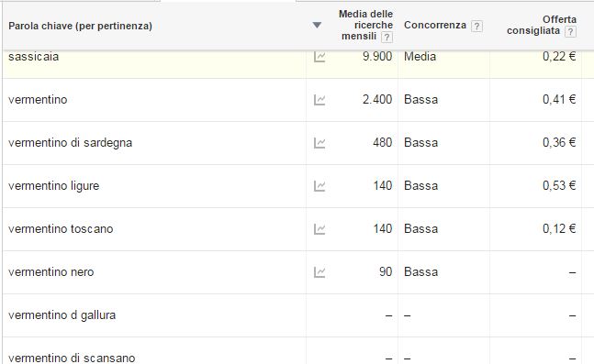Select the vermentino d gallura keyword

click(62, 315)
